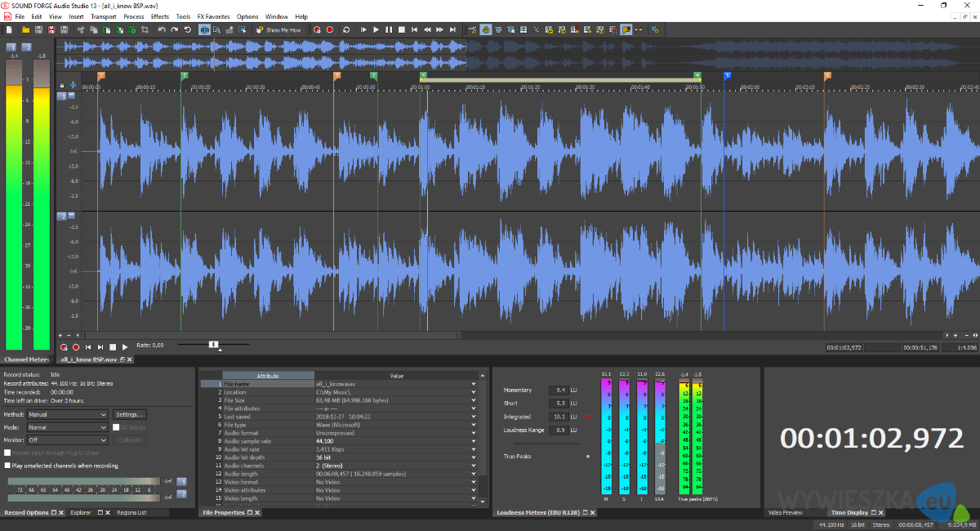Toggle the DC Adjust checkbox

click(x=116, y=427)
